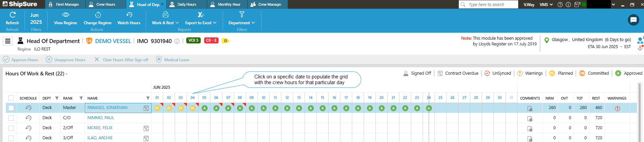
Task: Open the chat bubble icon
Action: click(633, 20)
